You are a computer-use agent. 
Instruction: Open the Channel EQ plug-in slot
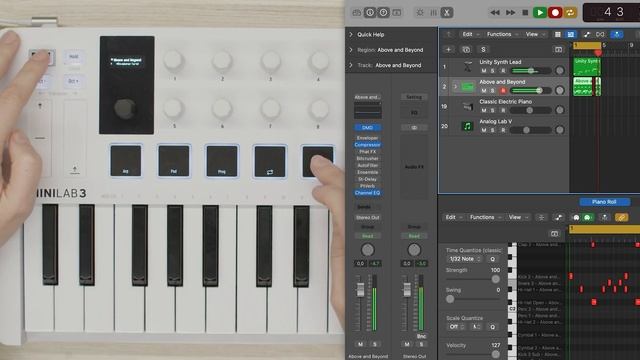coord(367,193)
